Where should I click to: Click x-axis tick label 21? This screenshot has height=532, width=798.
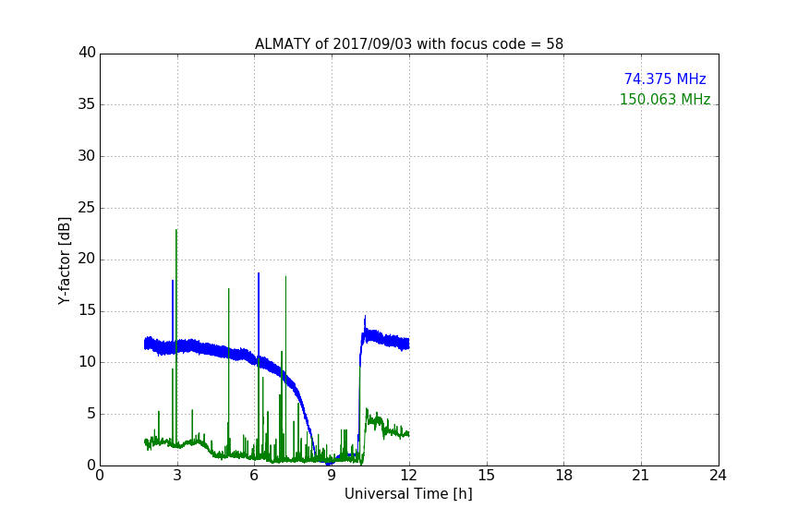[641, 476]
